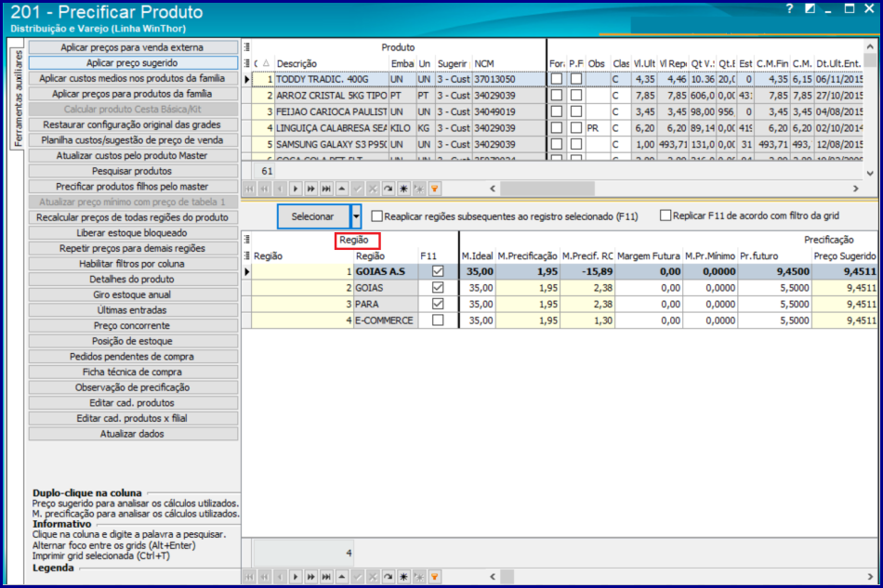Open column chooser icon beside Região band header

click(x=246, y=240)
